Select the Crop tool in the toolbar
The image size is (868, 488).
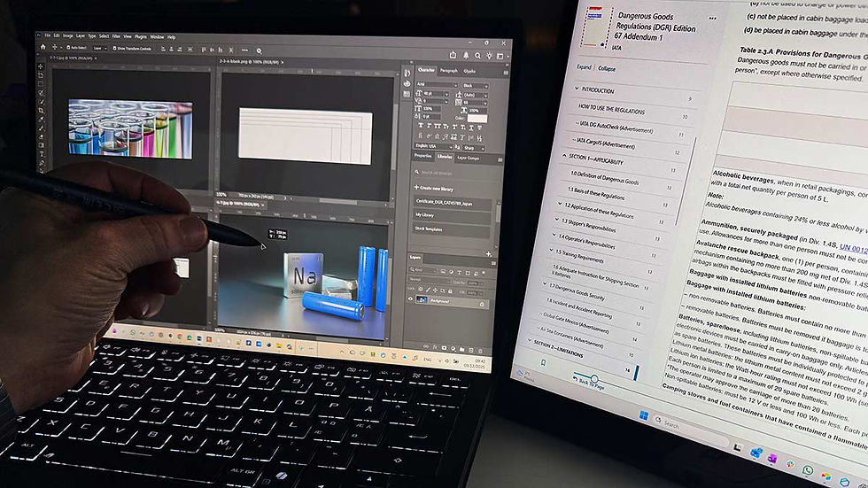[x=42, y=111]
